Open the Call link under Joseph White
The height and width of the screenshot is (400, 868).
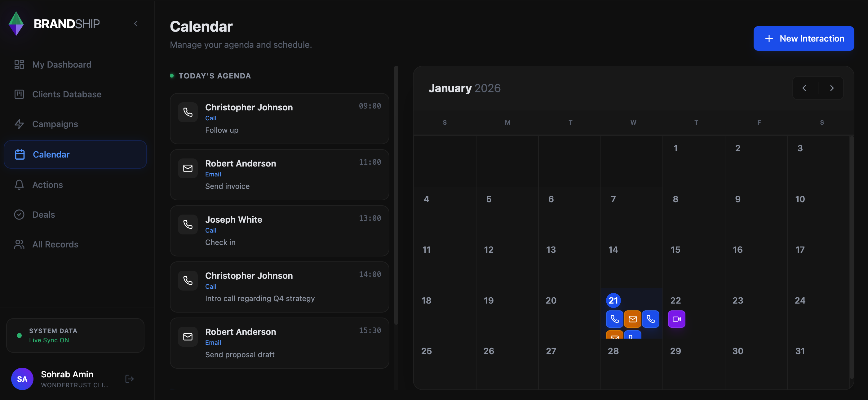pyautogui.click(x=210, y=230)
